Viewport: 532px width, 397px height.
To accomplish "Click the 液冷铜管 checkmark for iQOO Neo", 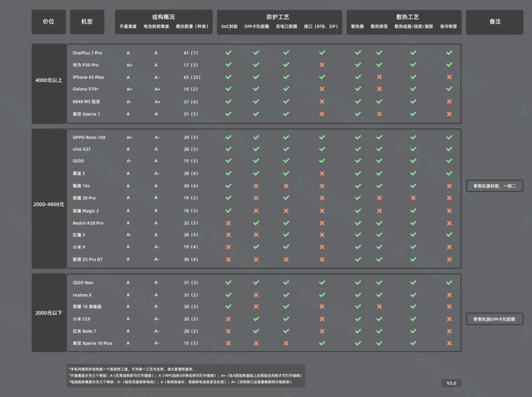I will [x=449, y=283].
